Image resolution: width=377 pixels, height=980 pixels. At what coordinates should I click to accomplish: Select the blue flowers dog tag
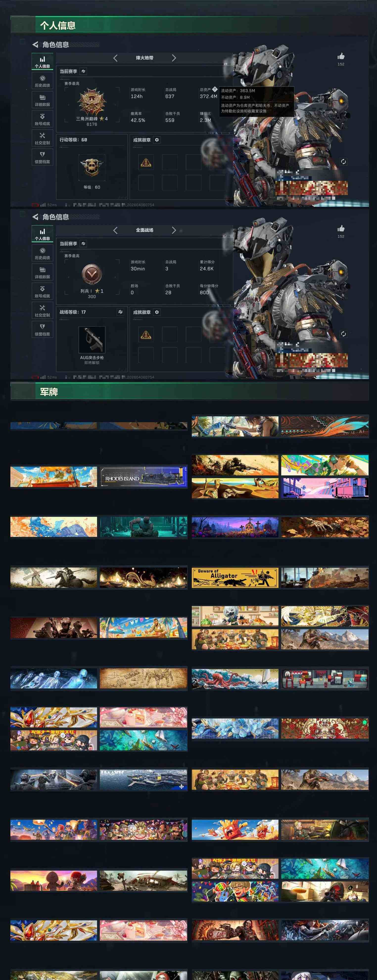pyautogui.click(x=235, y=729)
